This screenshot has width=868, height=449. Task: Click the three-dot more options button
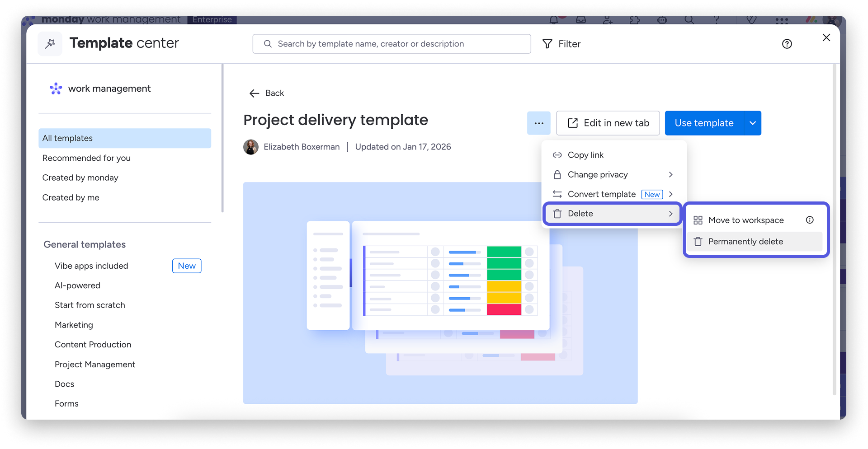point(538,123)
